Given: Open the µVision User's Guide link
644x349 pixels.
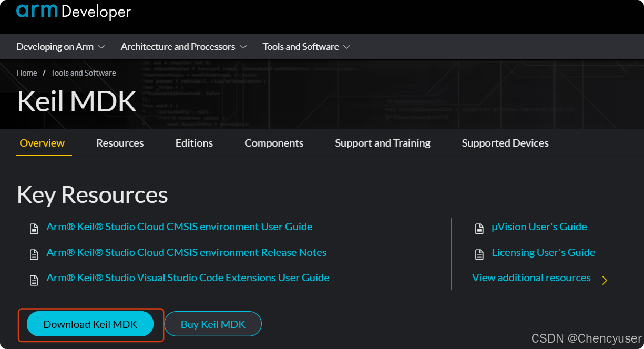Looking at the screenshot, I should coord(539,227).
